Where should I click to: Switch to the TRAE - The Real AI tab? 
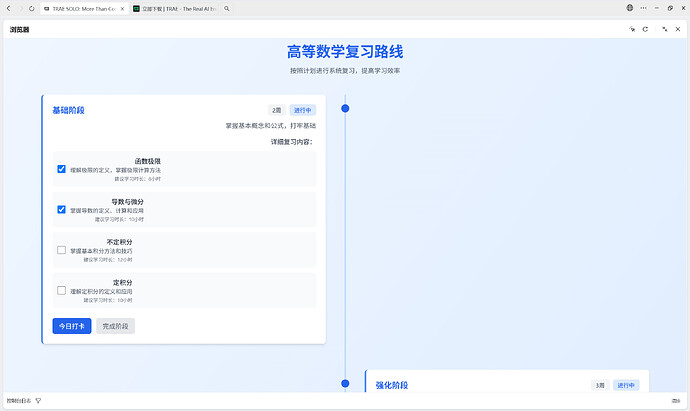pos(175,8)
